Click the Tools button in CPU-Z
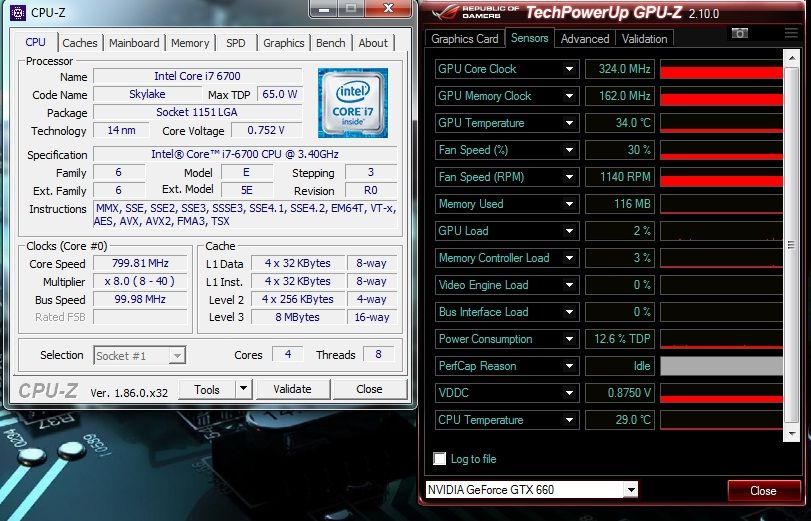 (207, 389)
